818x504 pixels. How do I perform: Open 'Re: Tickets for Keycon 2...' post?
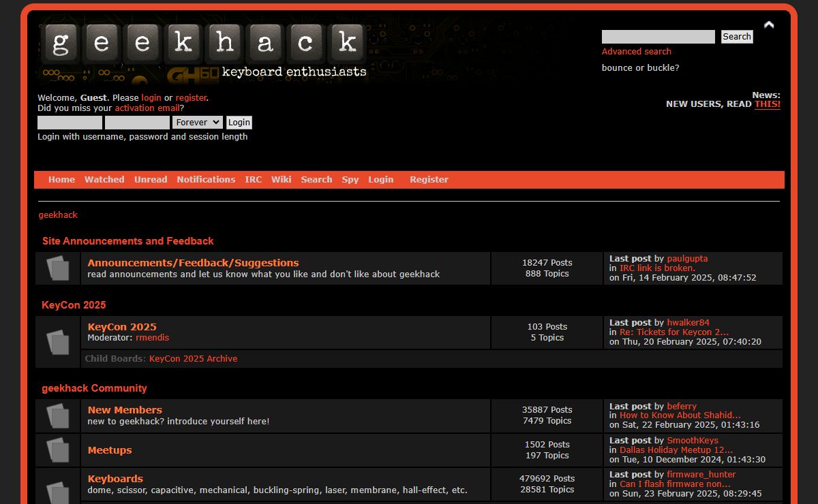point(674,332)
